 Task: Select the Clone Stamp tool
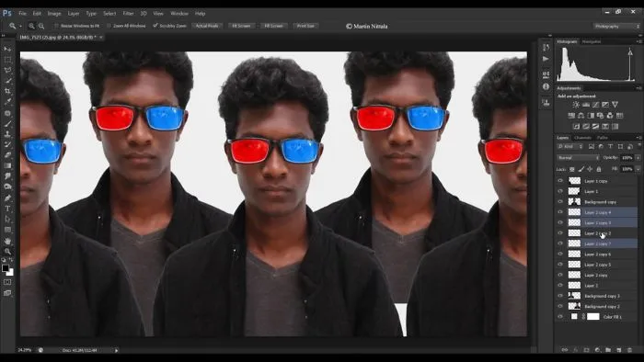[x=7, y=134]
